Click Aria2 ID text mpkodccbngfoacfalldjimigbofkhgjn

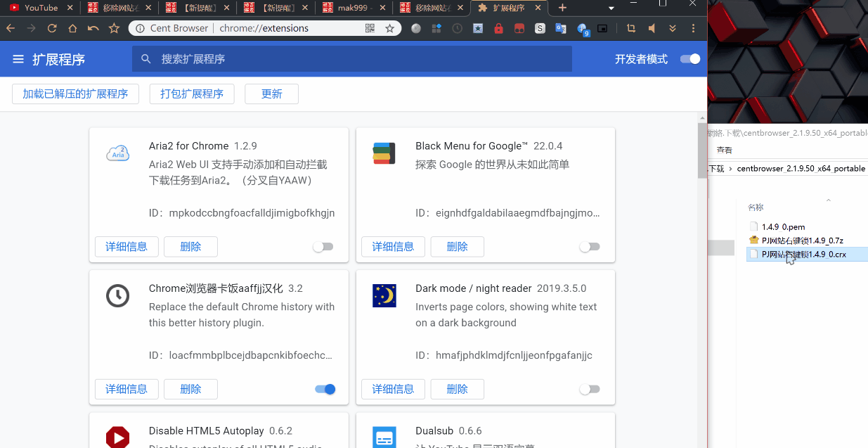[x=252, y=213]
